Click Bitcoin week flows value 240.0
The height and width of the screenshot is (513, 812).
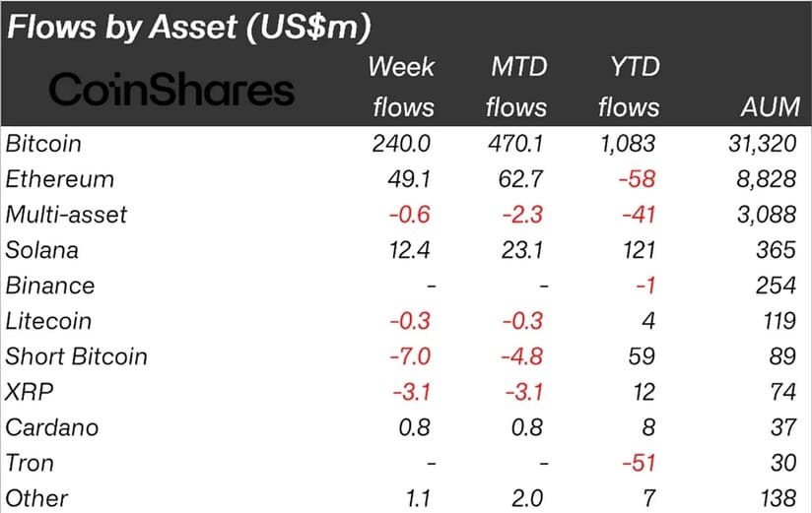pyautogui.click(x=401, y=144)
